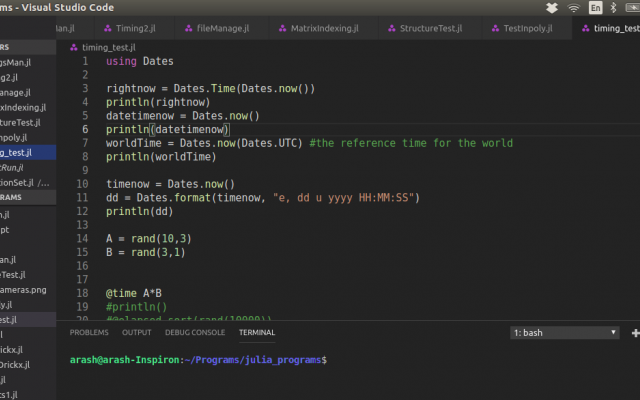Open sidebar file ending 'ionSet.jl'

[28, 183]
